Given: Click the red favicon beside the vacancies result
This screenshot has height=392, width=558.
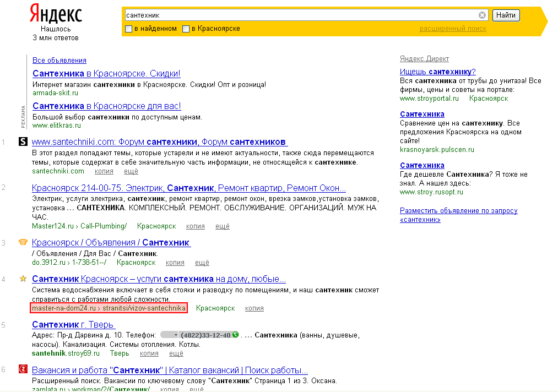Looking at the screenshot, I should pyautogui.click(x=23, y=369).
